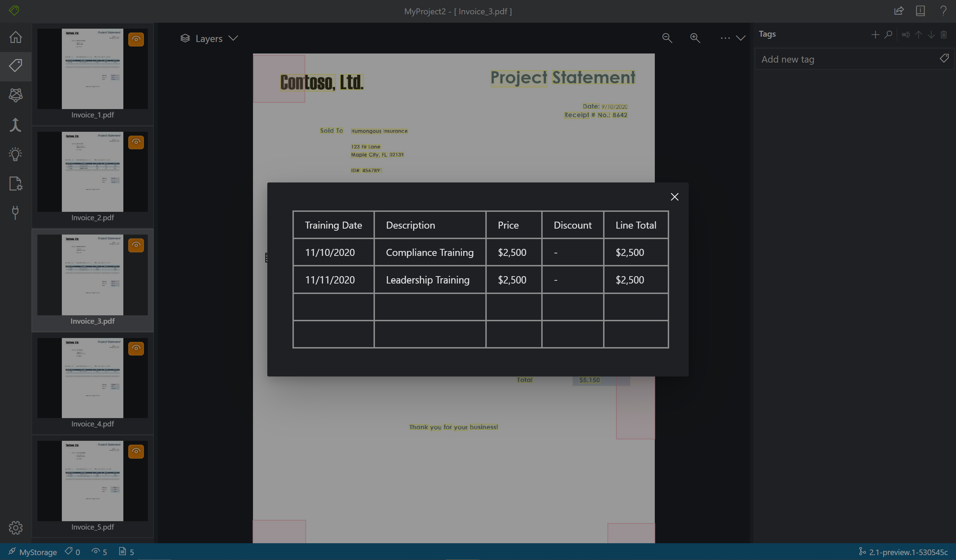Toggle Invoice_2.pdf visibility icon

[136, 141]
